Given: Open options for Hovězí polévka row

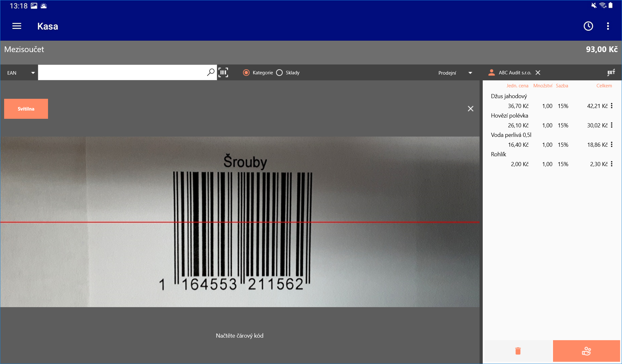Looking at the screenshot, I should click(x=612, y=125).
